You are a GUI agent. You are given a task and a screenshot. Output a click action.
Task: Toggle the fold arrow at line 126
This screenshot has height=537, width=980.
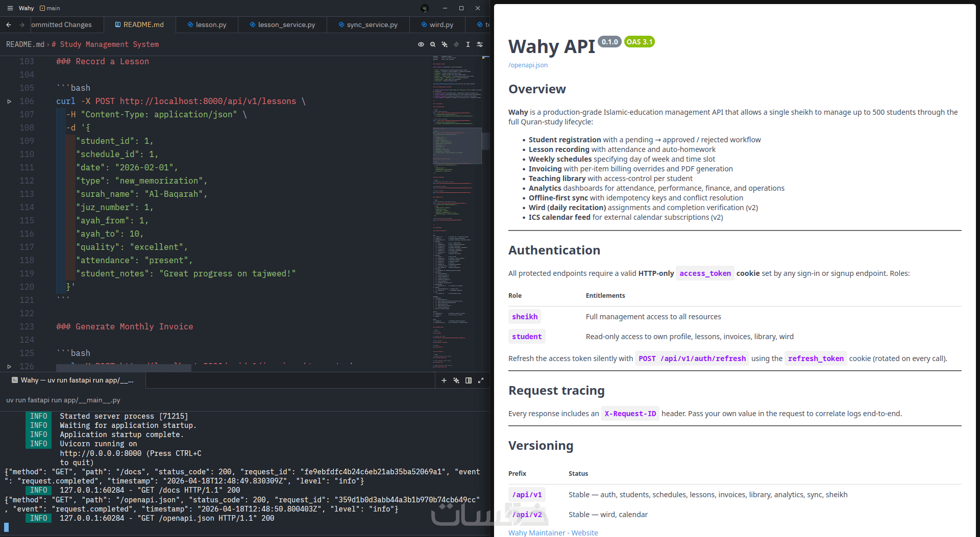9,366
